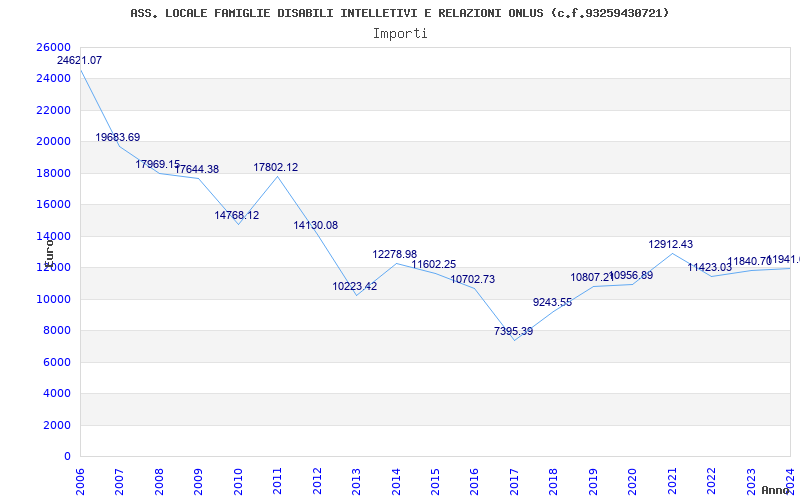Click the Anno axis label
The image size is (800, 500).
pyautogui.click(x=776, y=490)
